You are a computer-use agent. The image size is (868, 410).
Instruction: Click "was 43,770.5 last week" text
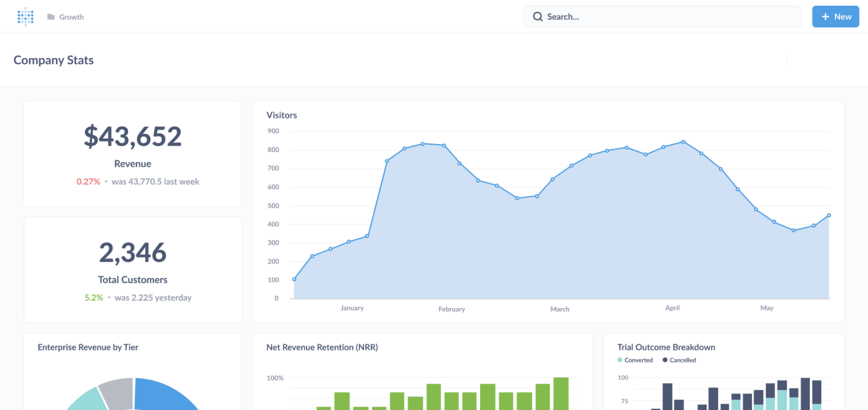click(155, 182)
